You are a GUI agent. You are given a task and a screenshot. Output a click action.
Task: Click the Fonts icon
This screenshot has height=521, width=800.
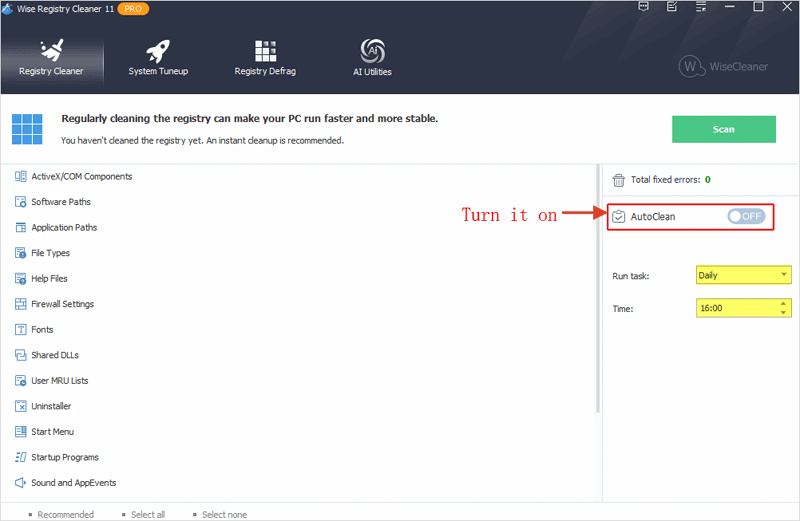pyautogui.click(x=20, y=330)
